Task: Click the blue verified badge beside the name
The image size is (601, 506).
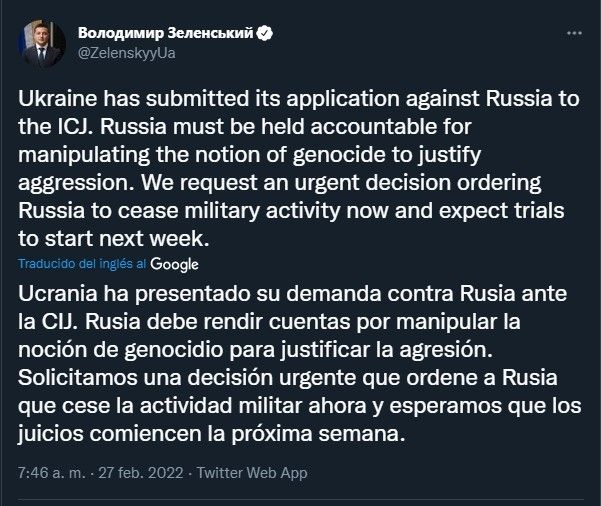Action: (265, 32)
